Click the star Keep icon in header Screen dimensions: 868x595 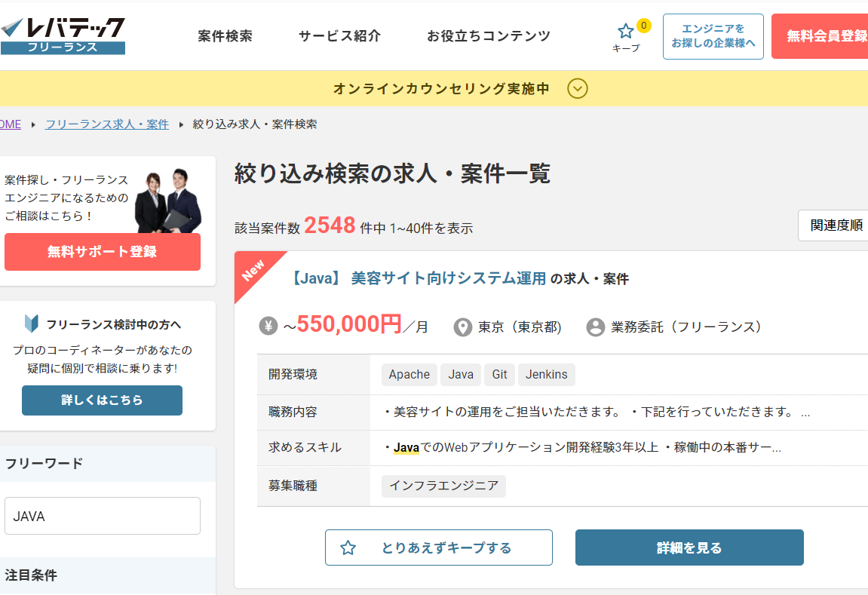[x=626, y=31]
